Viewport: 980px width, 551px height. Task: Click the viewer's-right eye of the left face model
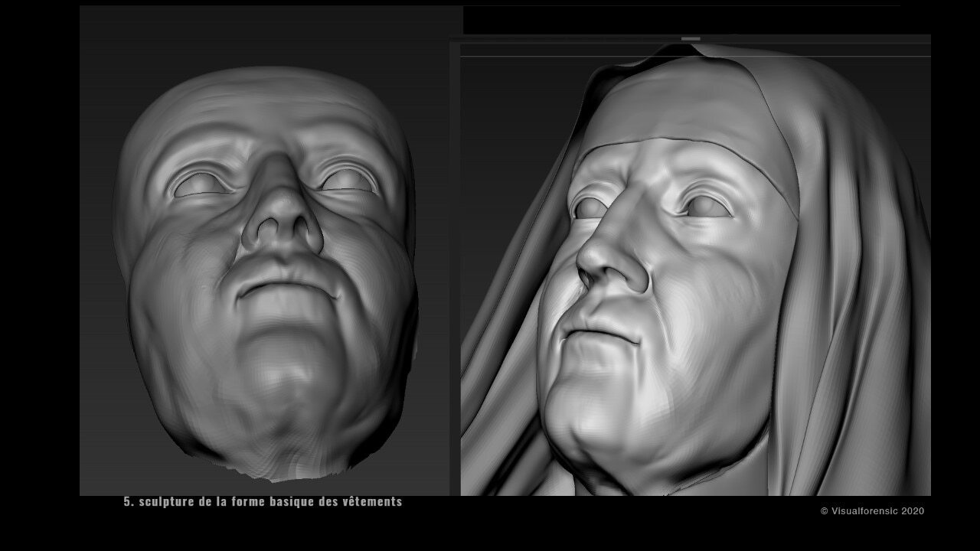click(x=349, y=181)
